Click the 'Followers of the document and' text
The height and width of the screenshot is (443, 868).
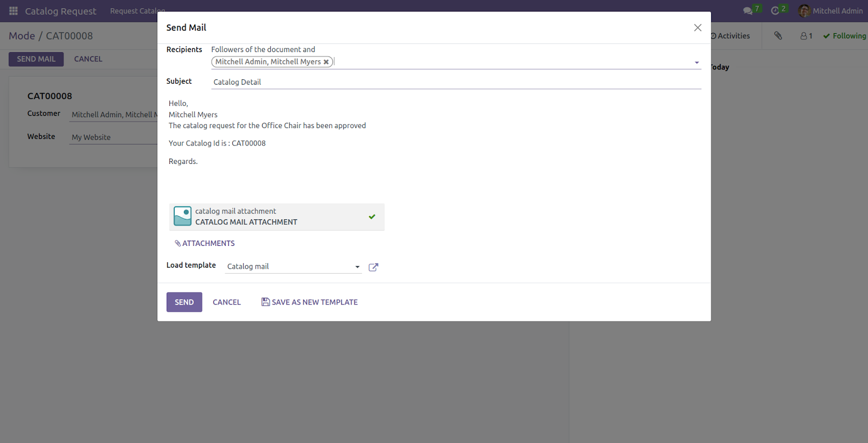tap(263, 49)
